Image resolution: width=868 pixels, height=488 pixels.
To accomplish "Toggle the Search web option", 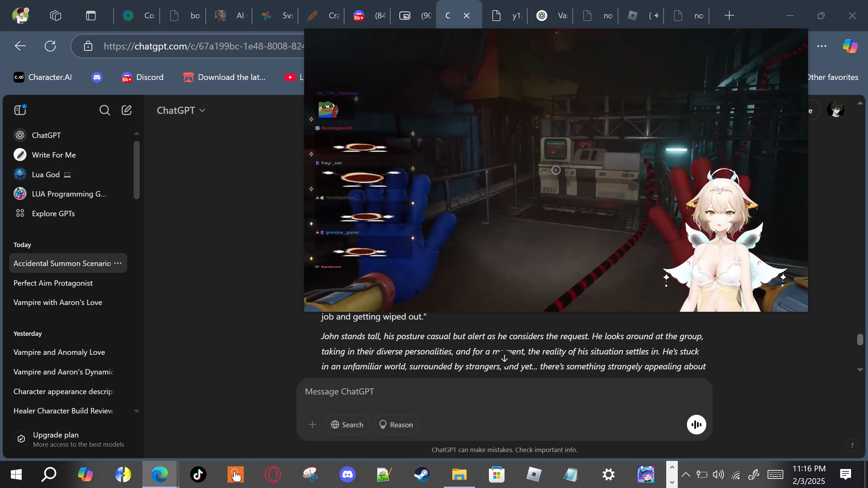I will click(348, 425).
